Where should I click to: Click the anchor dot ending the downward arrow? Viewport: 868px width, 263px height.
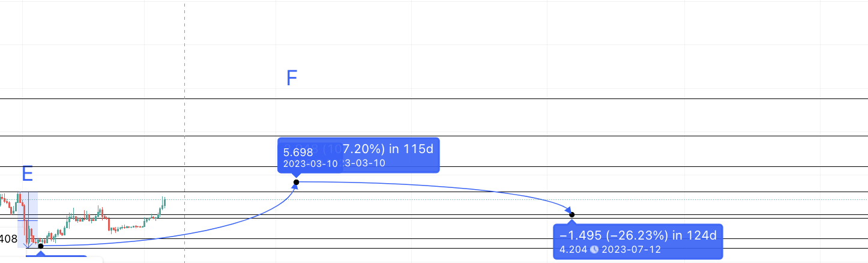tap(571, 214)
